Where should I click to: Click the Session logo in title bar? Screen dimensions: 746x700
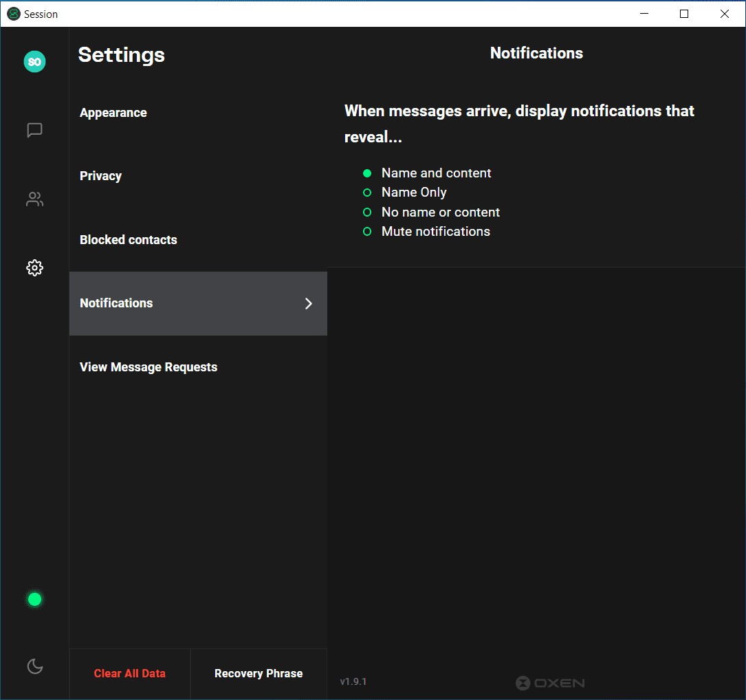[x=13, y=14]
